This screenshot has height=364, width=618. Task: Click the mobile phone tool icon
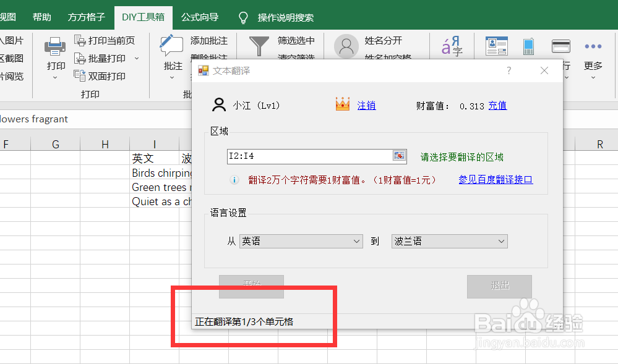tap(529, 46)
